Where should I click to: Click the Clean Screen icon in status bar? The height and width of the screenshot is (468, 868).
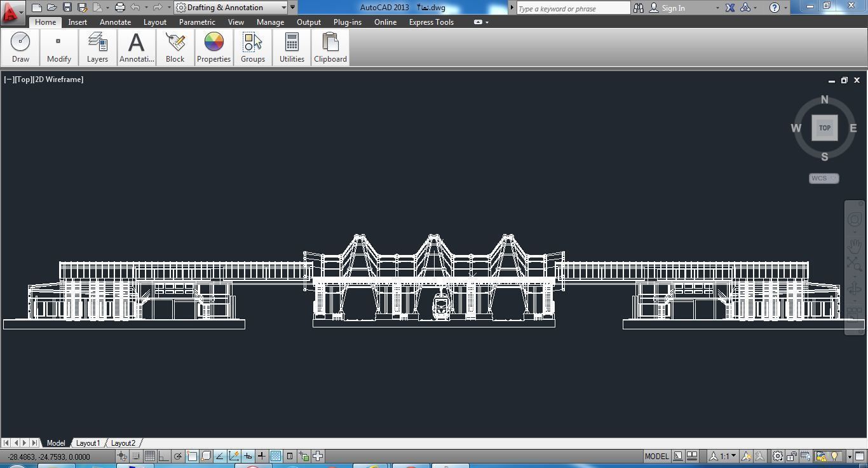coord(860,456)
